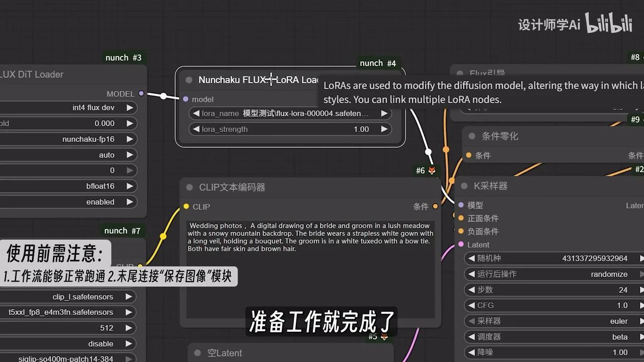Viewport: 644px width, 362px height.
Task: Click the 条件 output dot on CLIP文本编码器
Action: click(x=435, y=206)
